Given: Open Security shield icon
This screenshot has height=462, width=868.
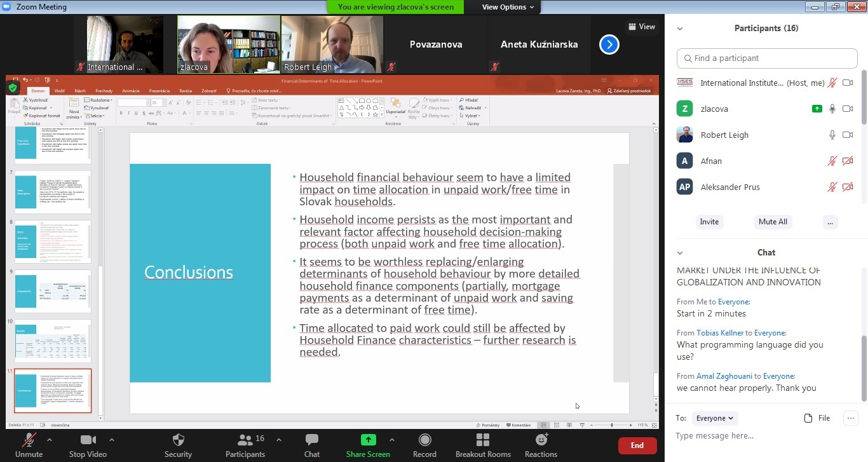Looking at the screenshot, I should pos(178,440).
